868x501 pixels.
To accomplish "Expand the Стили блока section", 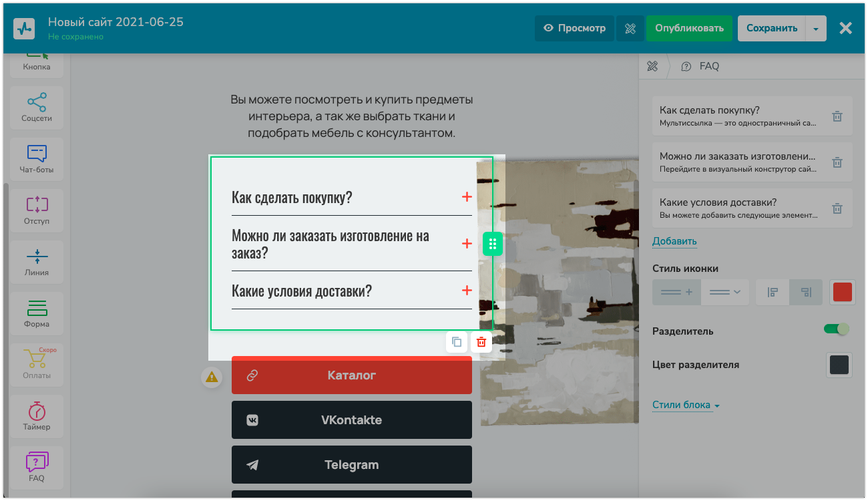I will pyautogui.click(x=681, y=405).
